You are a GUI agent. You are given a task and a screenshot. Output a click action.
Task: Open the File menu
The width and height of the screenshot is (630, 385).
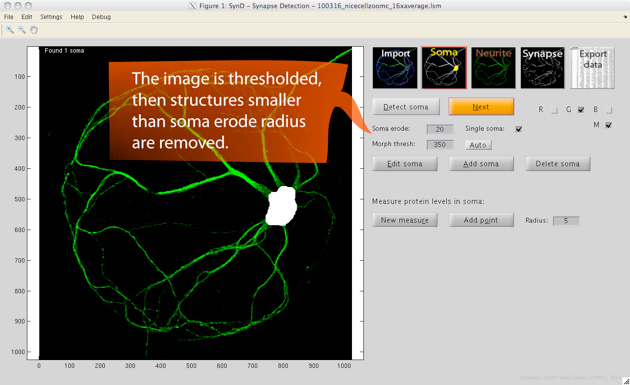8,17
